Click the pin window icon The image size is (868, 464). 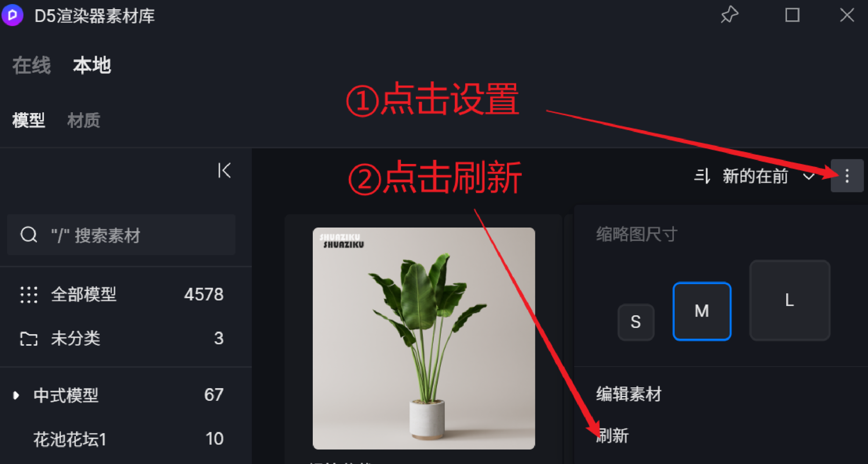point(729,15)
